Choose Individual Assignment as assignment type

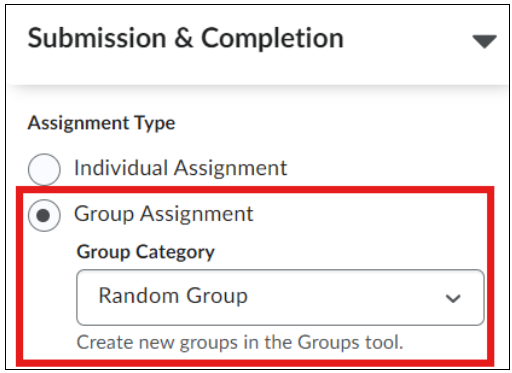(44, 169)
